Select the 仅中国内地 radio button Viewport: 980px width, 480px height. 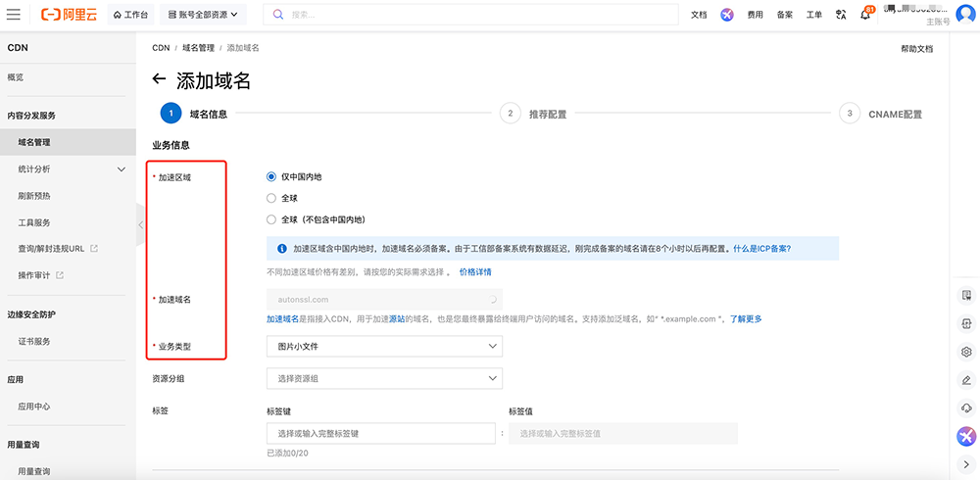(271, 177)
